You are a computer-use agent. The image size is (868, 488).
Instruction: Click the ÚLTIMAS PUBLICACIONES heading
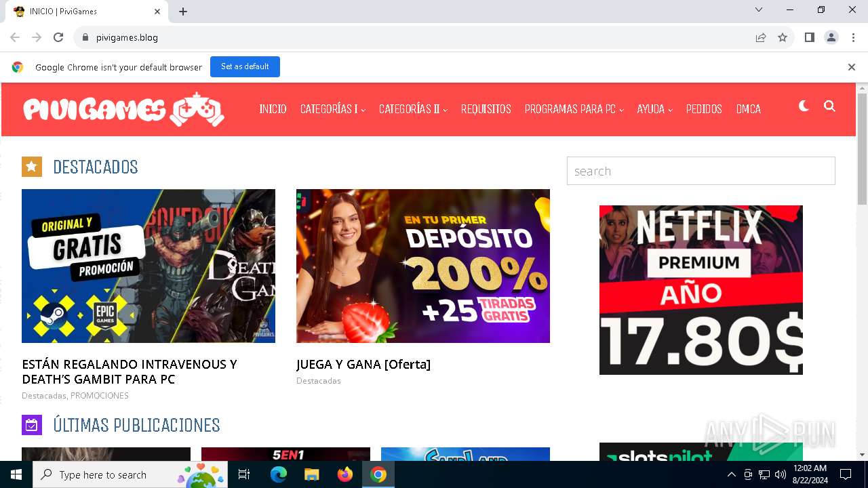136,425
